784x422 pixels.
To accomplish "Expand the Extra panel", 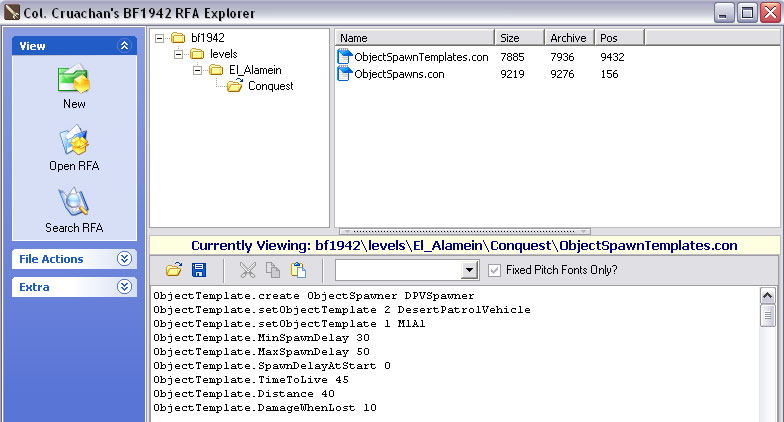I will coord(124,286).
